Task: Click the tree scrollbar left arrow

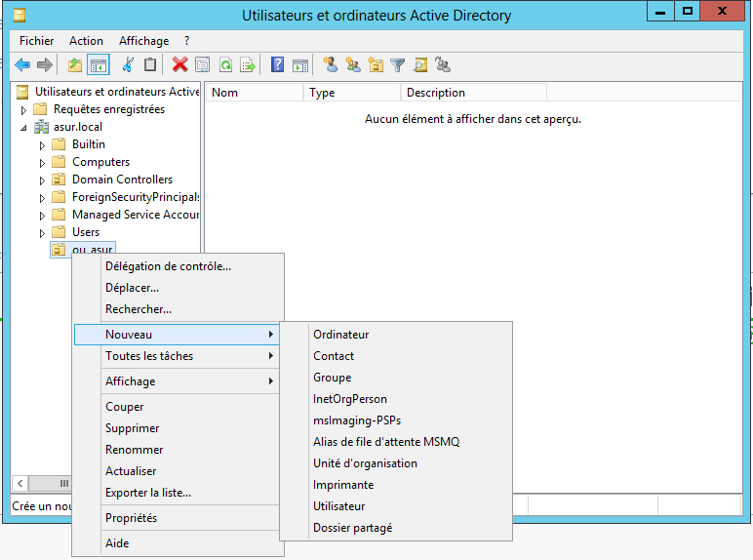Action: 20,483
